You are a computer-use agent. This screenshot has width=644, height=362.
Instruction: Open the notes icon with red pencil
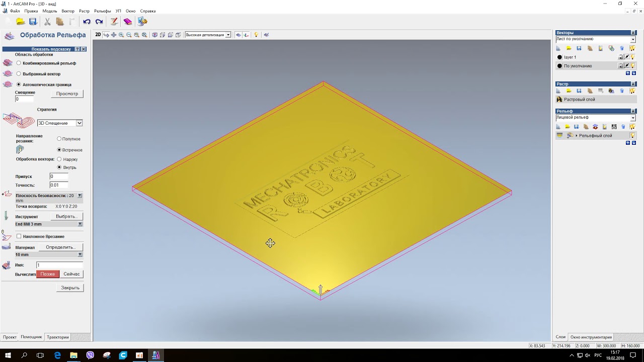(114, 22)
